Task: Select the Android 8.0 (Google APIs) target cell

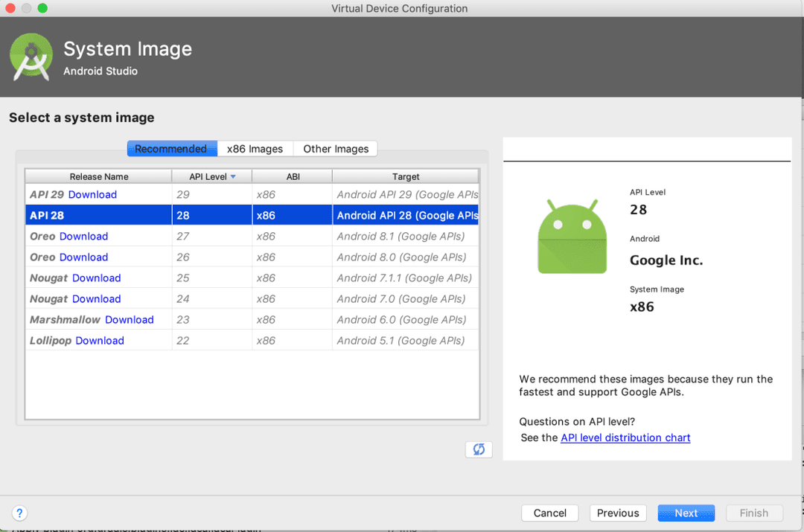Action: point(405,257)
